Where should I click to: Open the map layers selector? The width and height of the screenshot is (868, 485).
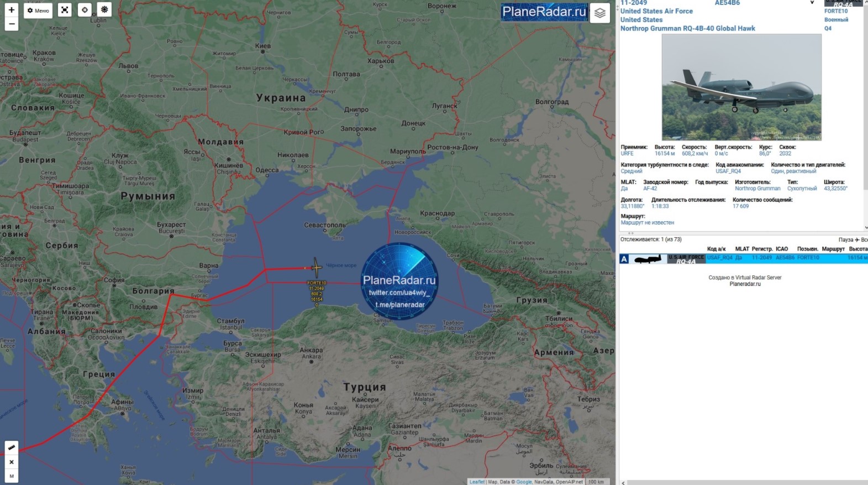click(599, 13)
